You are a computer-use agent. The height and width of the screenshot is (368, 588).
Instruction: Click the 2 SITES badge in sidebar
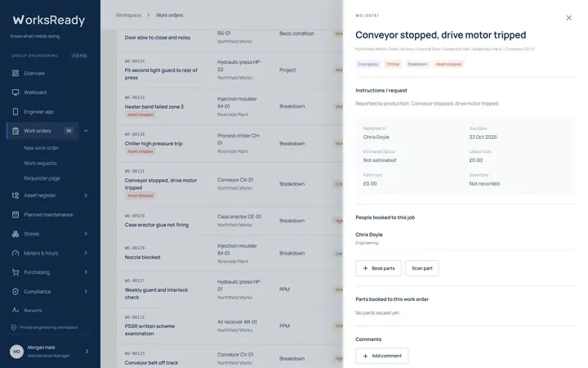(x=79, y=56)
